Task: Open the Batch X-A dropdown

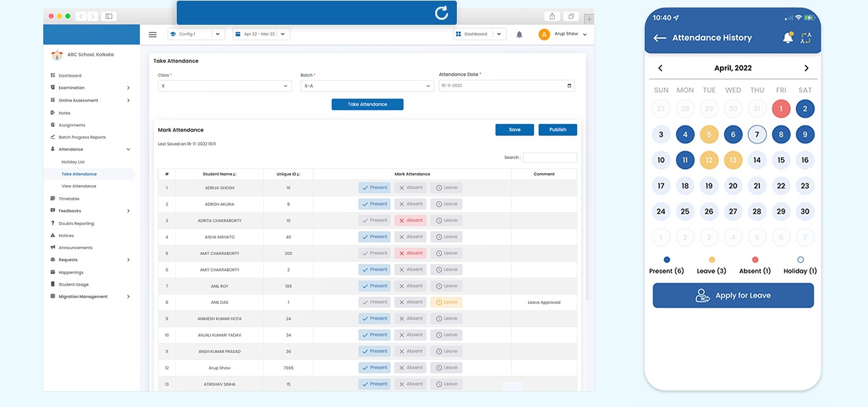Action: tap(367, 86)
